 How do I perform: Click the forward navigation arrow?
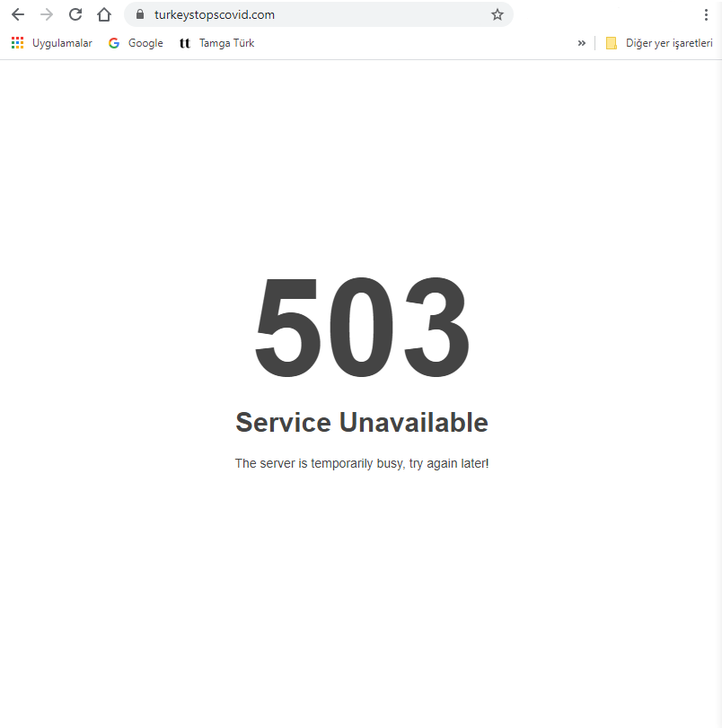[47, 15]
